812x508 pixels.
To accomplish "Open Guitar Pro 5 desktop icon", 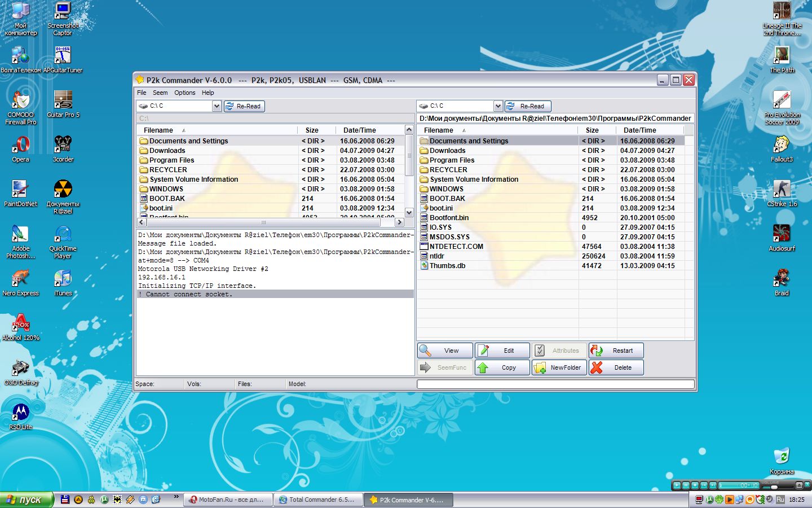I will [63, 104].
